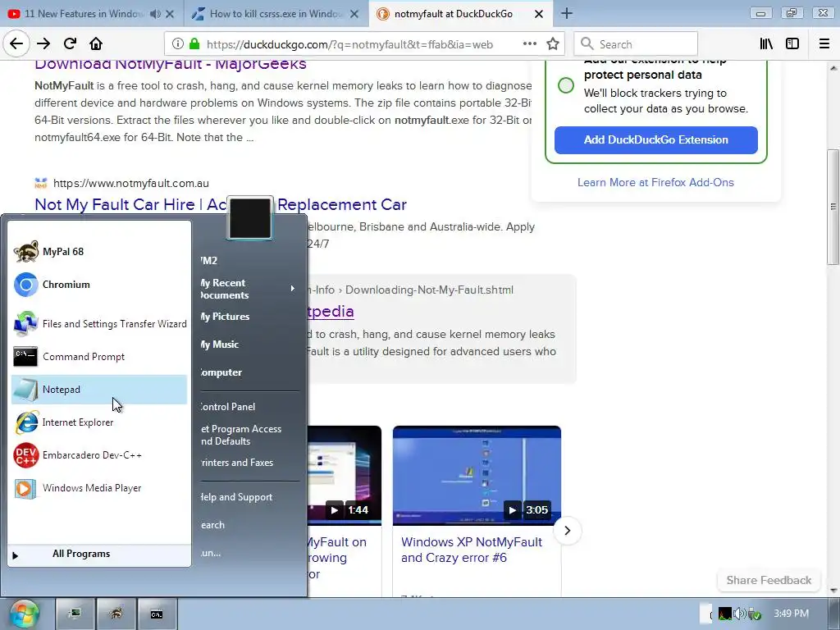Click the toolbar Search box
This screenshot has height=630, width=840.
(x=636, y=44)
